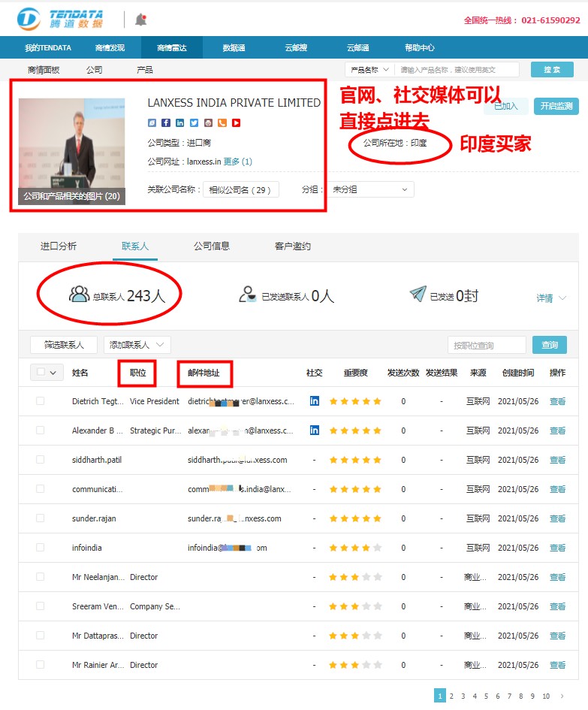588x710 pixels.
Task: Click the Vice President position cell
Action: (x=155, y=401)
